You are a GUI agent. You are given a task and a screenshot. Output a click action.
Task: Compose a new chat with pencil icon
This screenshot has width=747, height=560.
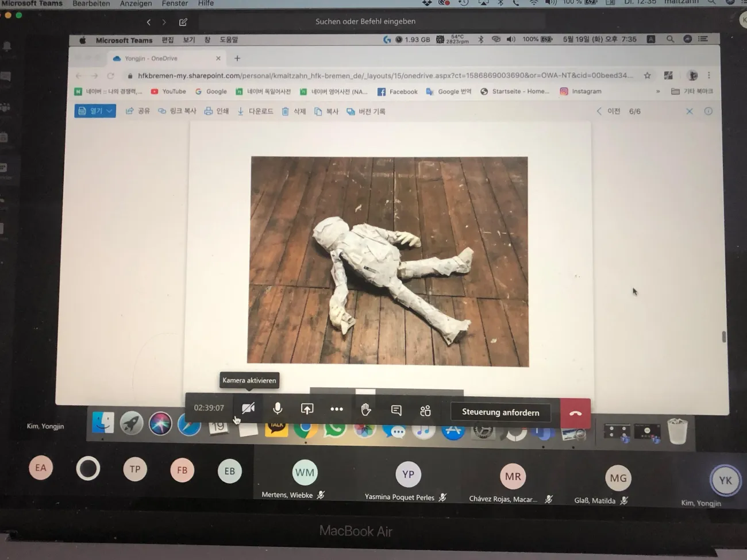click(183, 22)
